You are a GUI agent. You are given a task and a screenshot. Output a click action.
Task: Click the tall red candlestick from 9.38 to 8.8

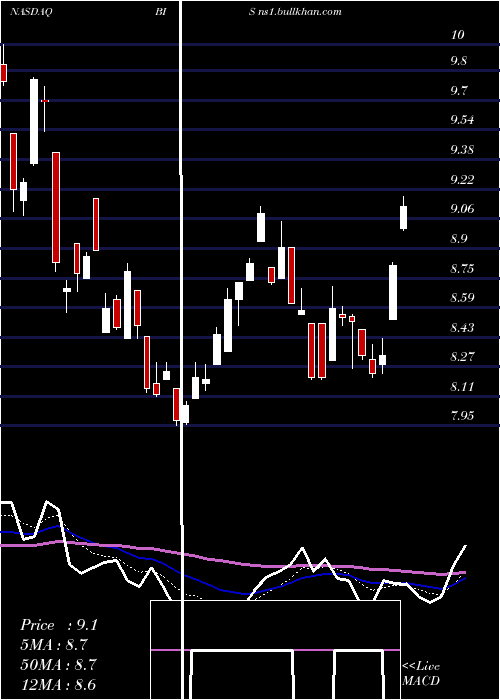pos(56,208)
